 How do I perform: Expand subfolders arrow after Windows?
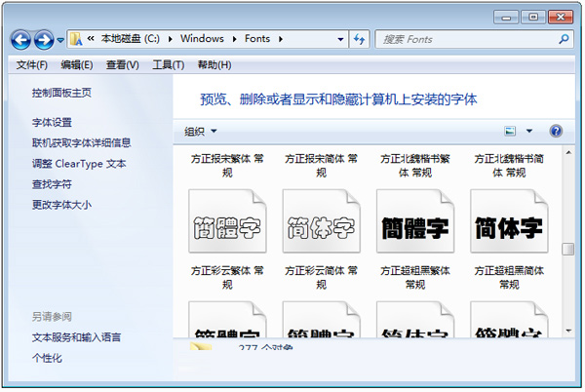click(235, 39)
